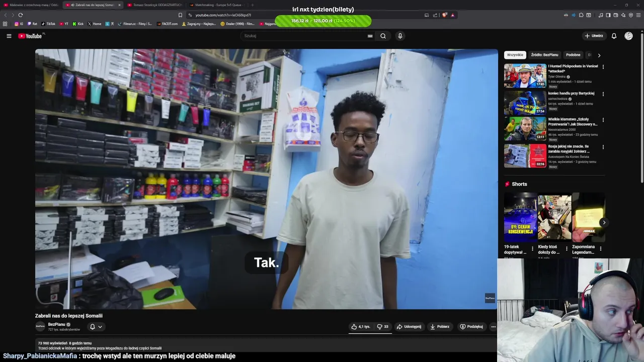The height and width of the screenshot is (362, 644).
Task: Switch to Tomasz Strzelczyk ODDASZFARTUCHA tab
Action: 155,5
